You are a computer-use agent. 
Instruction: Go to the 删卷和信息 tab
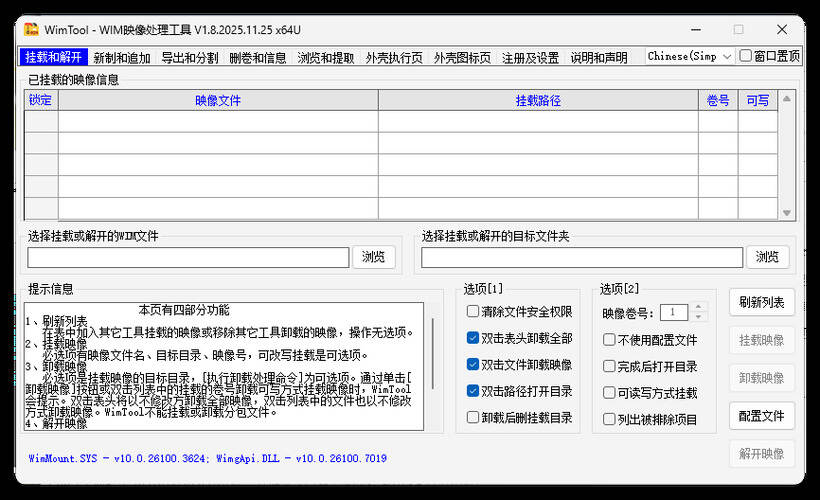point(258,58)
